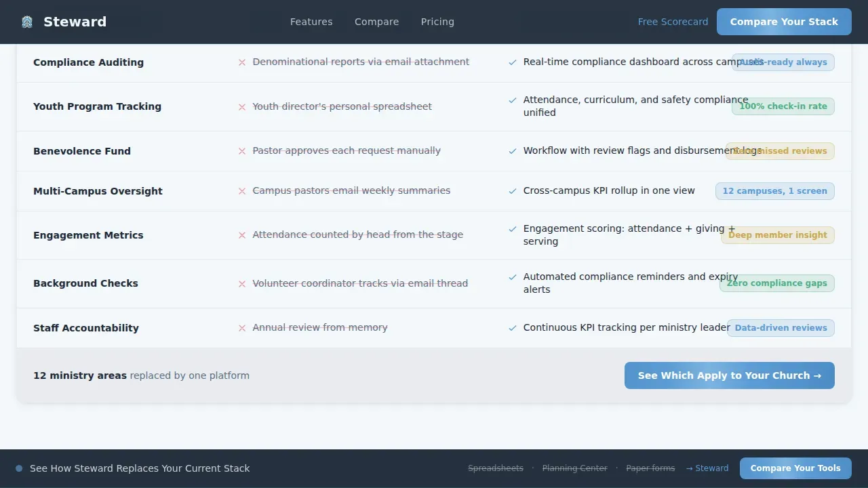The image size is (868, 488).
Task: Click Cross-campus KPI rollup in one view
Action: 609,190
